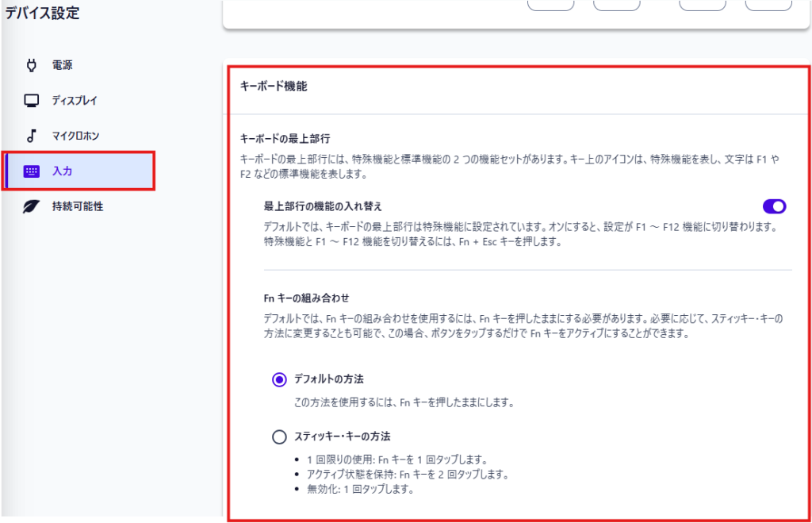Click the デバイス設定 page title

coord(42,13)
